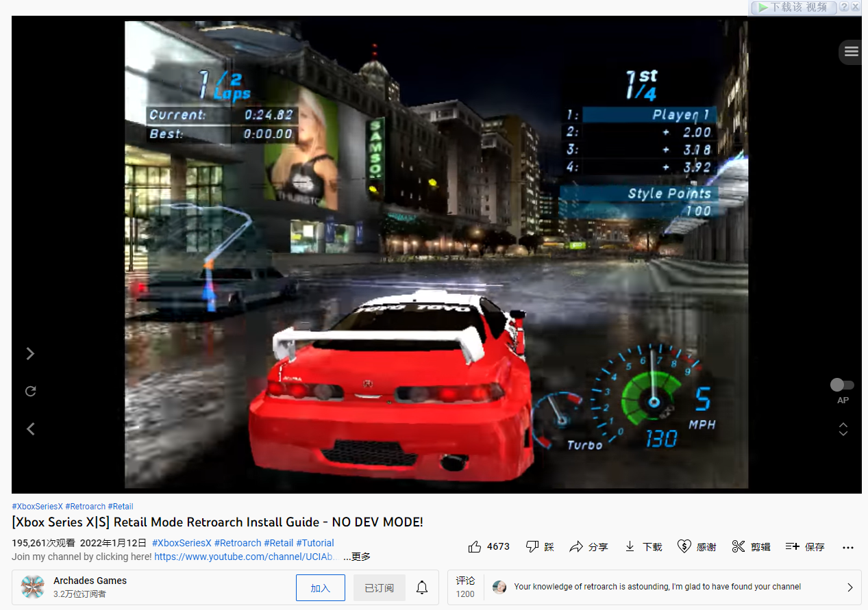Click the 下载该视频 download video overlay button

[x=793, y=8]
